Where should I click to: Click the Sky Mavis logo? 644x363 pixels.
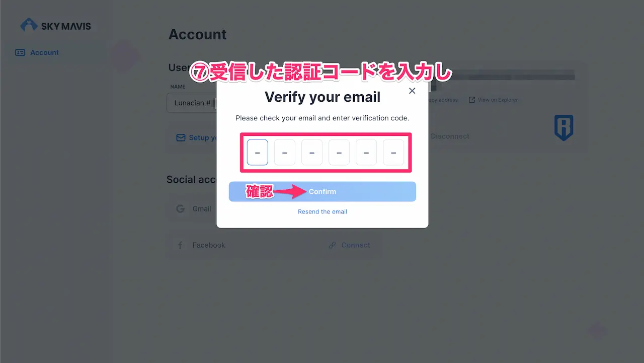[55, 26]
